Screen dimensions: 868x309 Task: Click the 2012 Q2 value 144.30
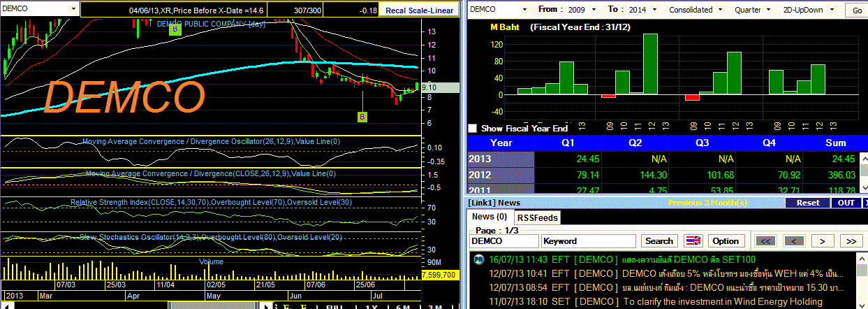[x=654, y=174]
